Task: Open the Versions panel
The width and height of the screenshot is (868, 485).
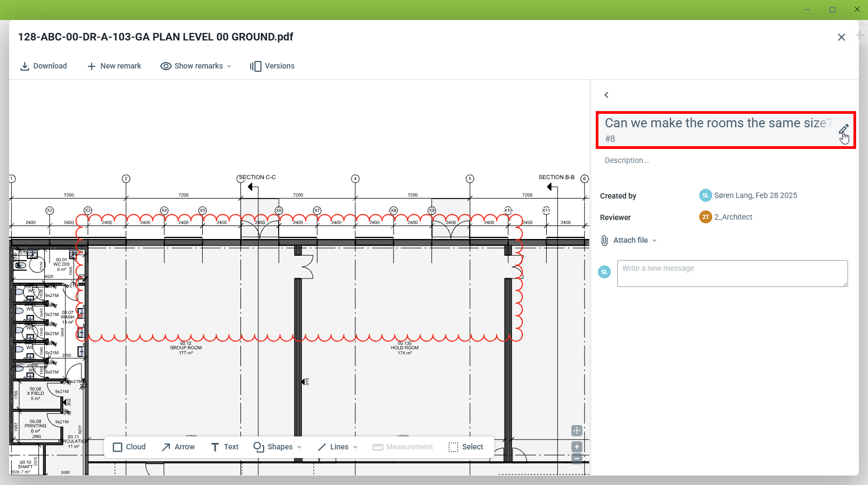Action: click(272, 66)
